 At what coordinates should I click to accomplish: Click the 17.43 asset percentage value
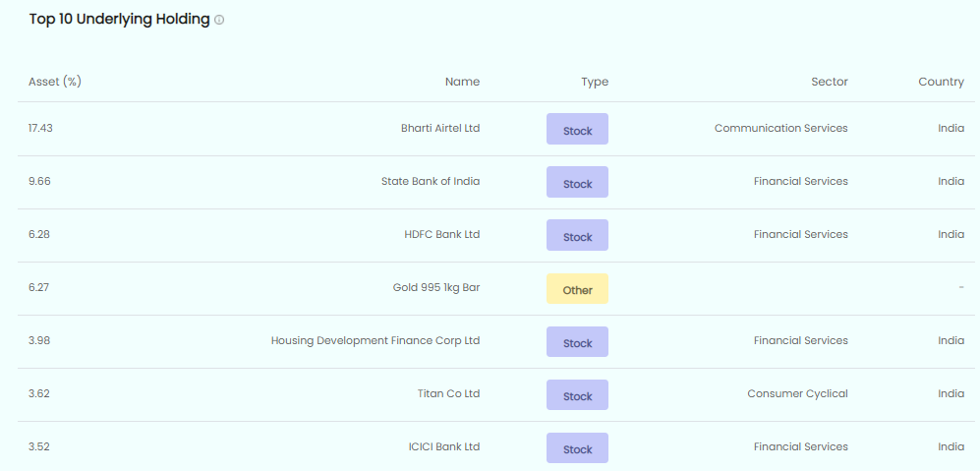(40, 128)
